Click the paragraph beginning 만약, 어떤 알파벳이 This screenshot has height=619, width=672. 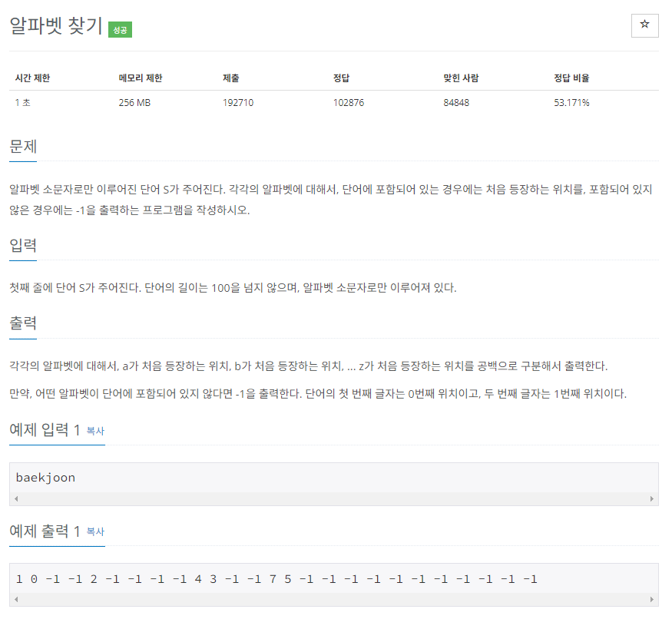coord(318,393)
